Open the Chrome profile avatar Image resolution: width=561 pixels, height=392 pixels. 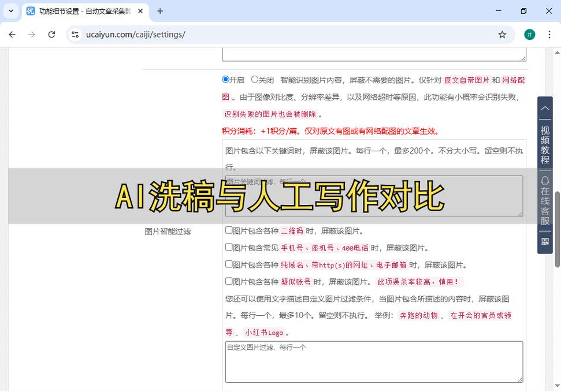[x=530, y=34]
